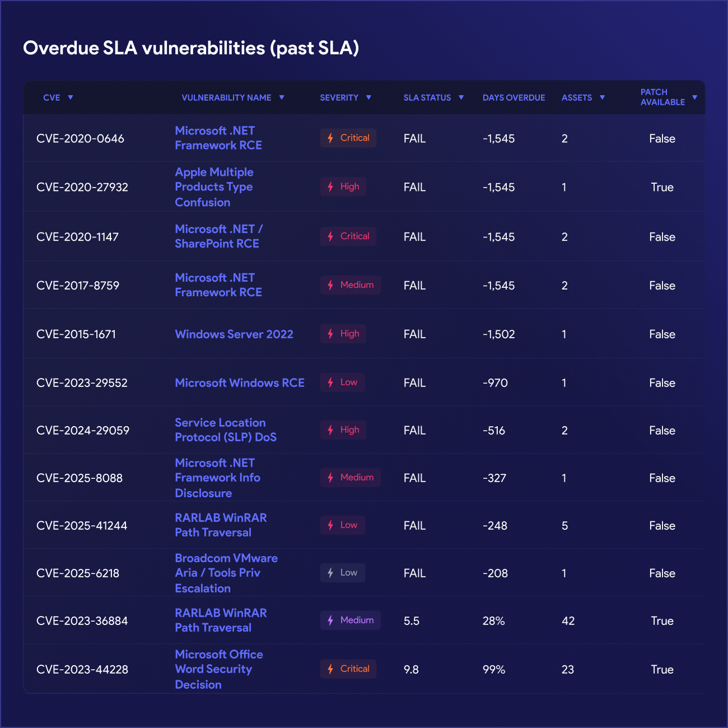Click the 28% value for CVE-2023-36884
The image size is (728, 728).
[494, 621]
